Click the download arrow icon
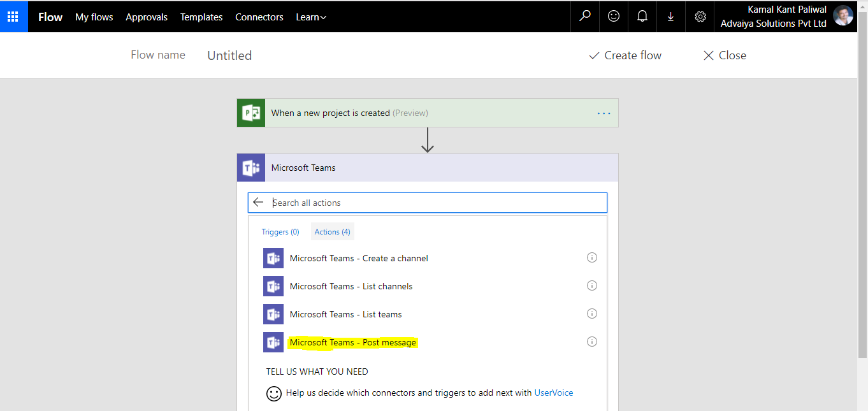 pyautogui.click(x=671, y=17)
